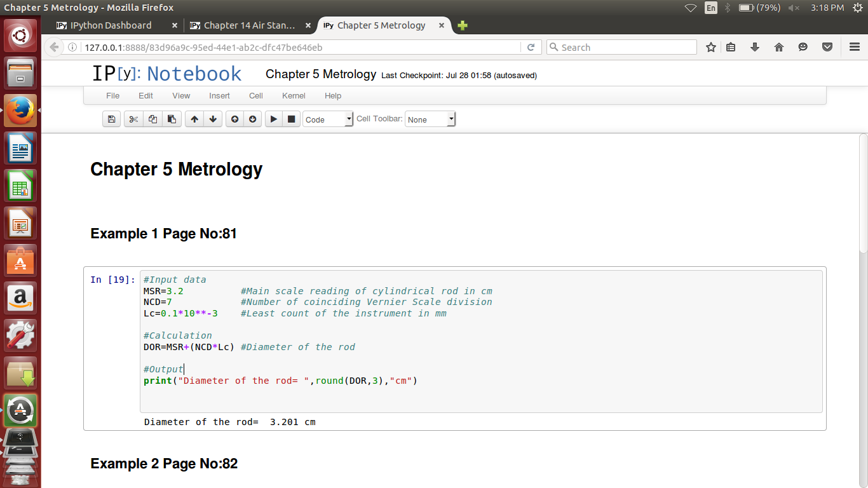Open the Kernel menu
The height and width of the screenshot is (488, 868).
pos(294,95)
